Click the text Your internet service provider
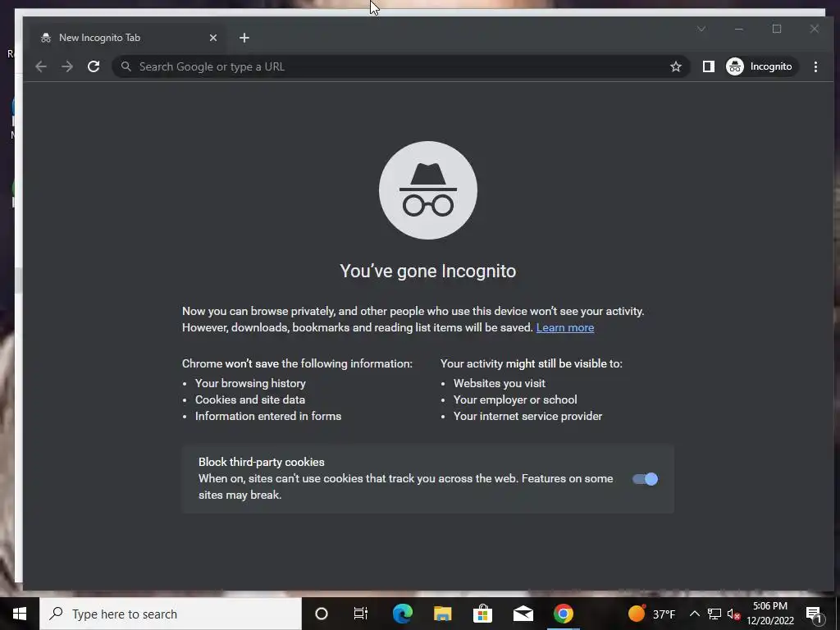 click(527, 416)
